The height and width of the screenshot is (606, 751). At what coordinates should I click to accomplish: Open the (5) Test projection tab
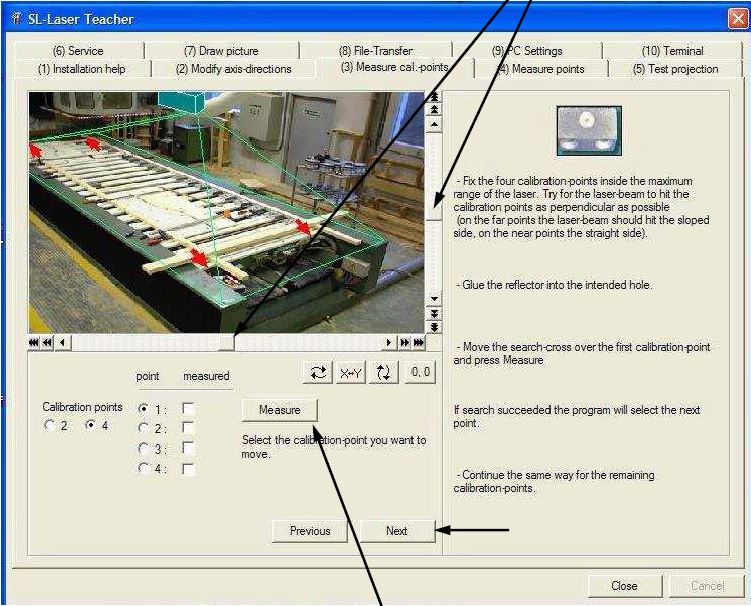click(675, 69)
